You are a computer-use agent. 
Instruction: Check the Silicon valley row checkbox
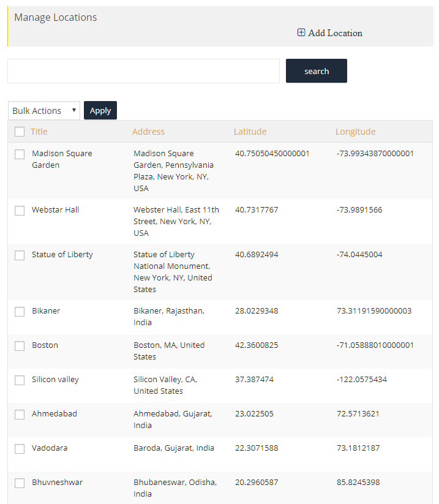pos(20,380)
